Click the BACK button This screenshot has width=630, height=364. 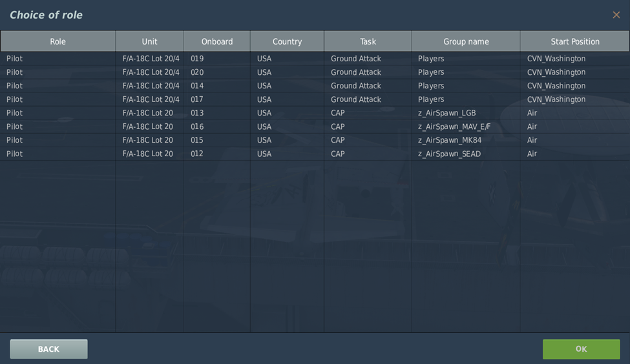[x=48, y=349]
